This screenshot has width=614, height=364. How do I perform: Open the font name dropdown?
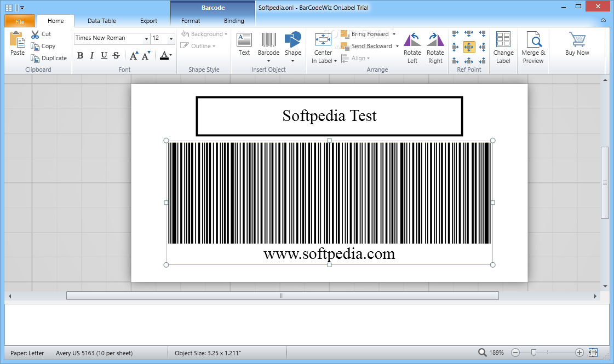pos(146,38)
